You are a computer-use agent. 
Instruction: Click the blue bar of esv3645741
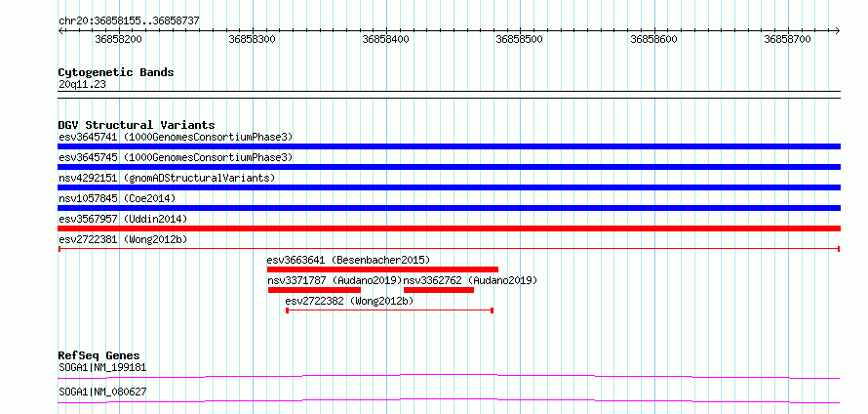pos(449,146)
